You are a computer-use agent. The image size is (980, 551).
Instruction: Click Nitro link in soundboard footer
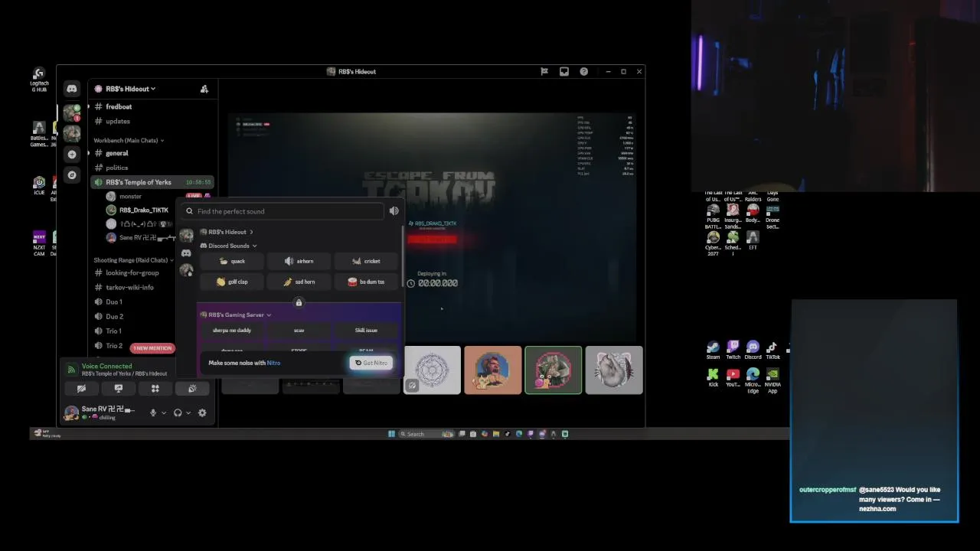273,363
